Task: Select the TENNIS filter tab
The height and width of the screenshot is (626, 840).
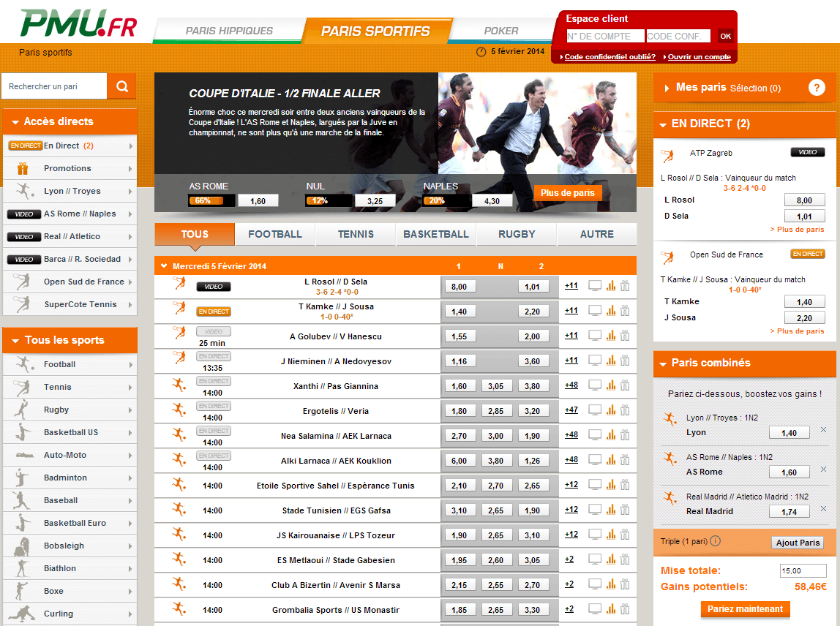Action: [x=356, y=234]
